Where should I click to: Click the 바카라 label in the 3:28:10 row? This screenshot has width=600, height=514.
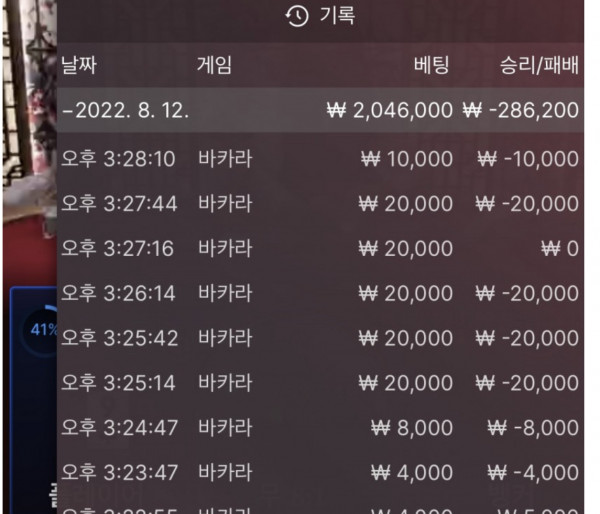click(x=225, y=159)
